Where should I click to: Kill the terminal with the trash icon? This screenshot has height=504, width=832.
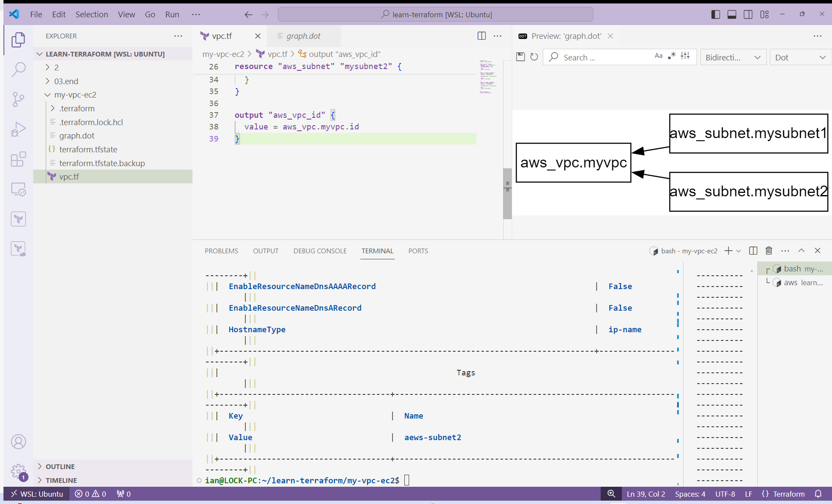coord(769,251)
